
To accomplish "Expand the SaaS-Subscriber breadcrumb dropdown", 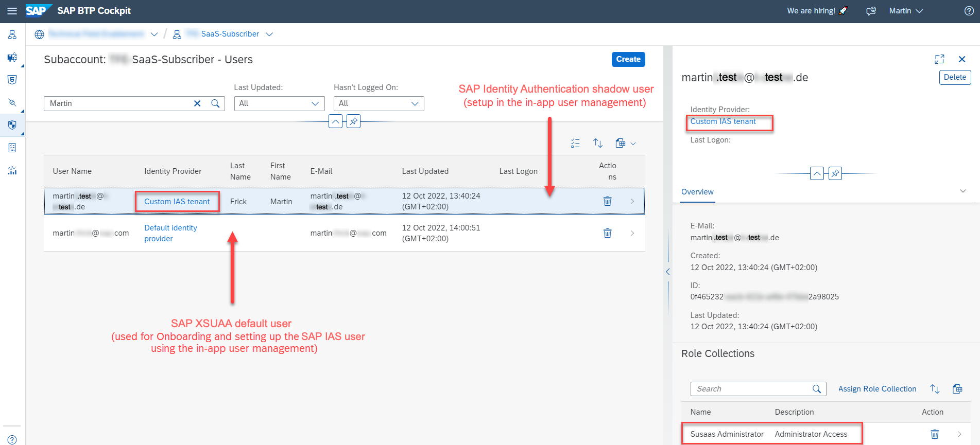I will pos(269,34).
